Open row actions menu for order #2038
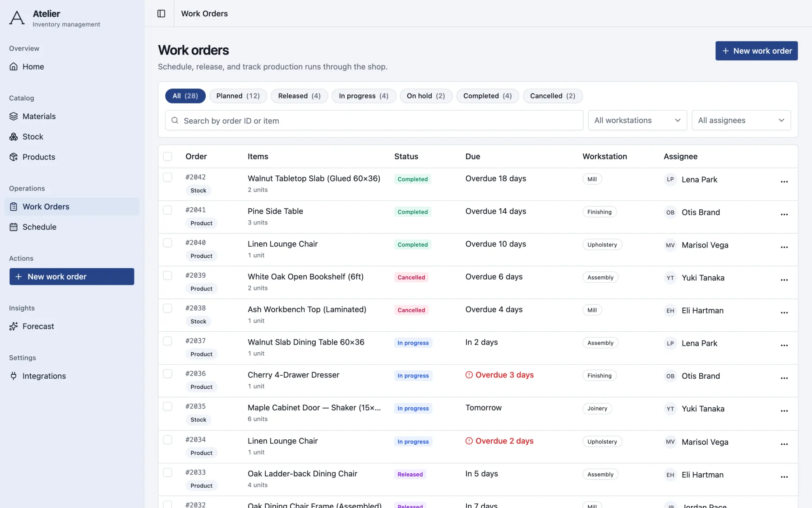Viewport: 812px width, 508px height. [x=784, y=312]
